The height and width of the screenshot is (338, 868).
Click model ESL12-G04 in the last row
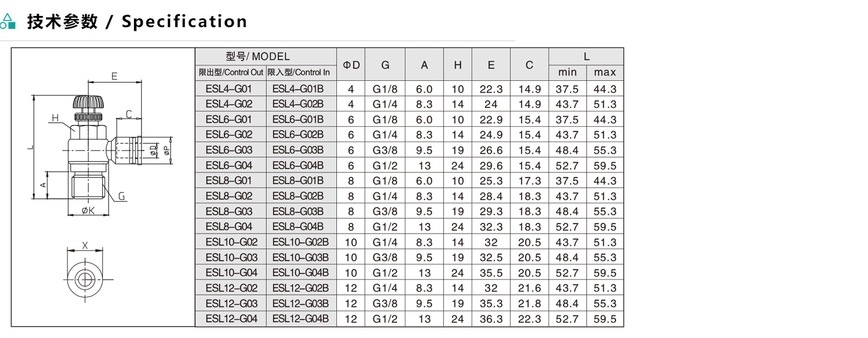[x=231, y=319]
